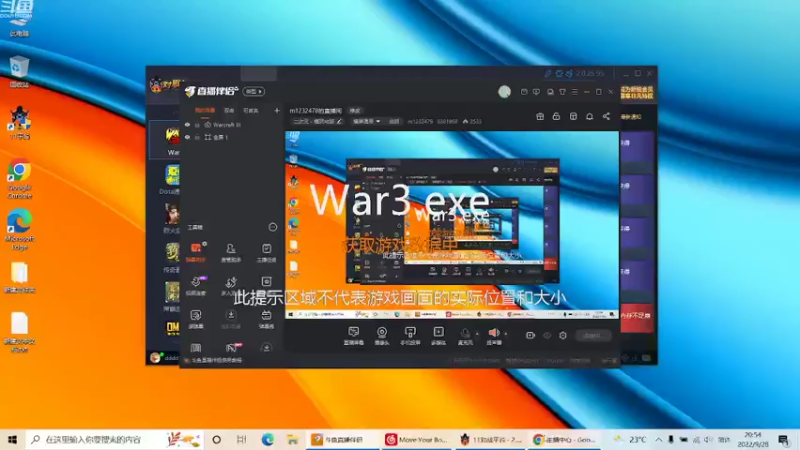Switch to the third scene tab
The height and width of the screenshot is (450, 800).
[x=250, y=110]
